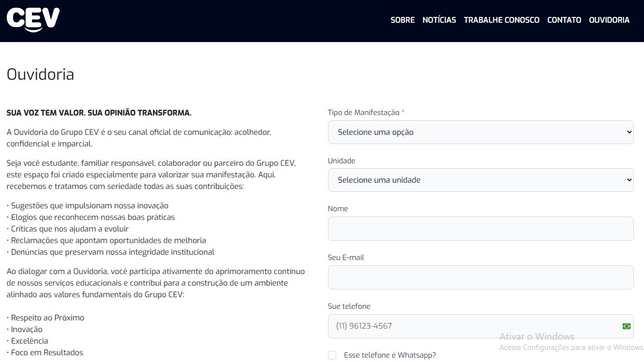Click the Inovação bullet text

click(x=25, y=329)
